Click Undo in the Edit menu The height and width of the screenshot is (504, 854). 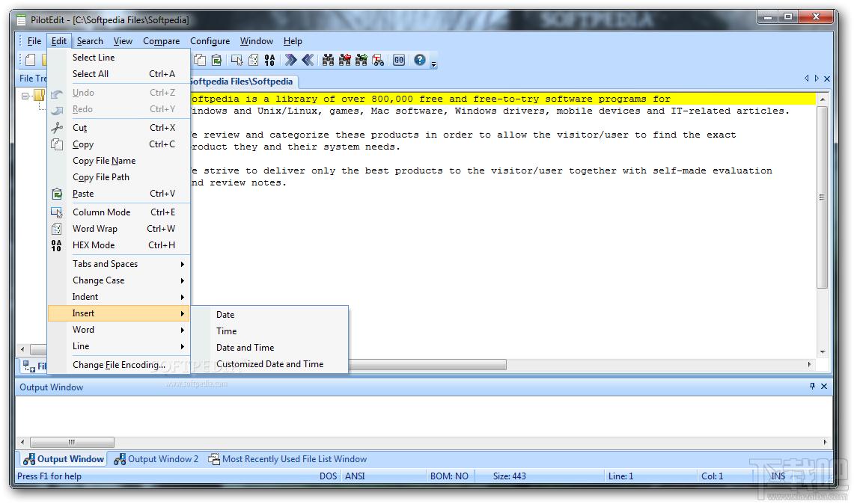tap(119, 93)
